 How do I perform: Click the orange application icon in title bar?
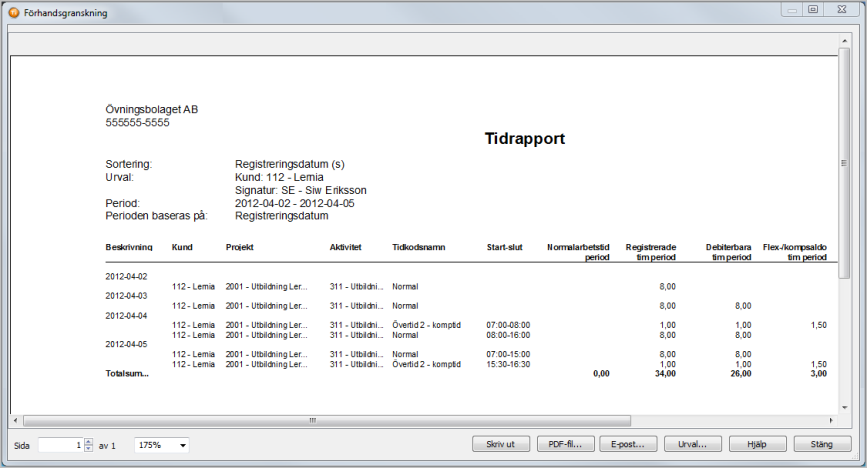pos(13,13)
